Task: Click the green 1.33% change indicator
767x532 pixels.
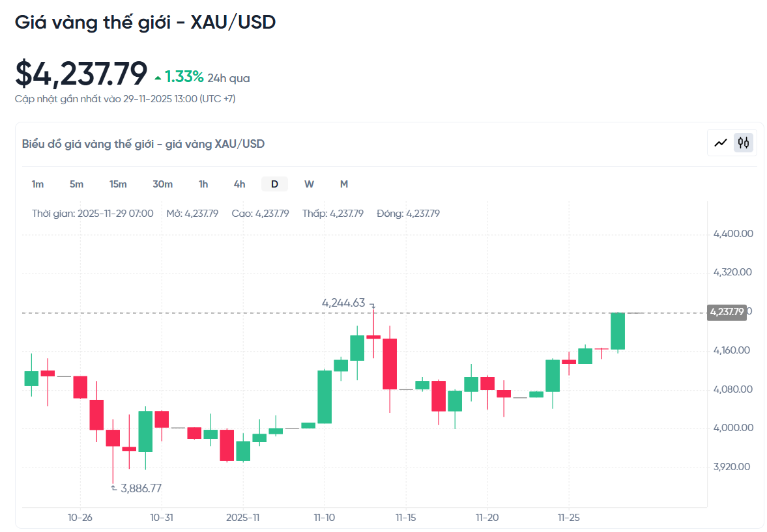Action: (x=184, y=77)
